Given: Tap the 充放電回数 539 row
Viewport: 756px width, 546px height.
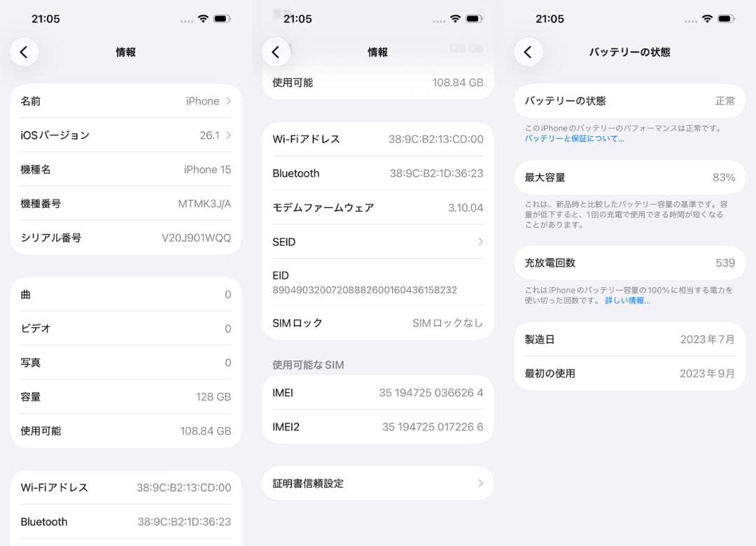Looking at the screenshot, I should click(x=629, y=262).
